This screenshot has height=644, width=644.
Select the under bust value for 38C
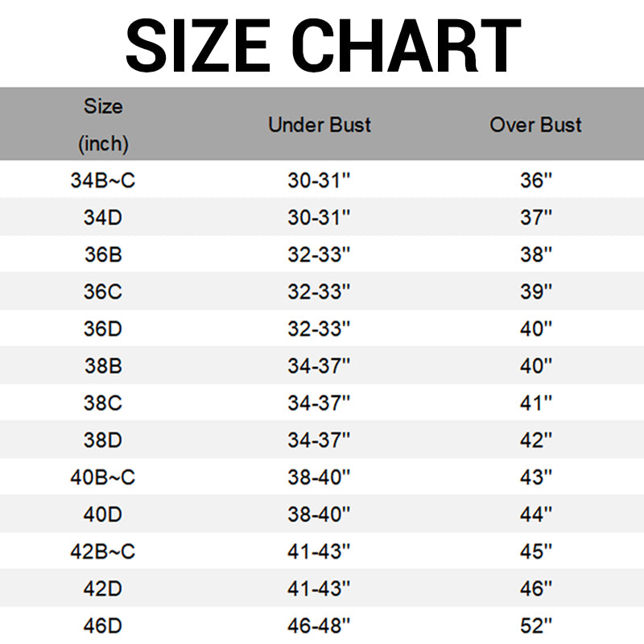pyautogui.click(x=320, y=403)
